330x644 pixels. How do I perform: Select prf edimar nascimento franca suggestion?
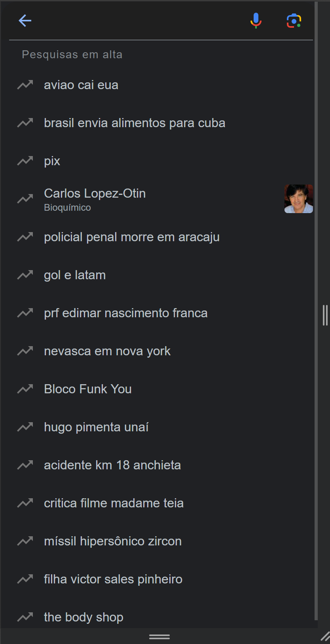click(x=126, y=313)
